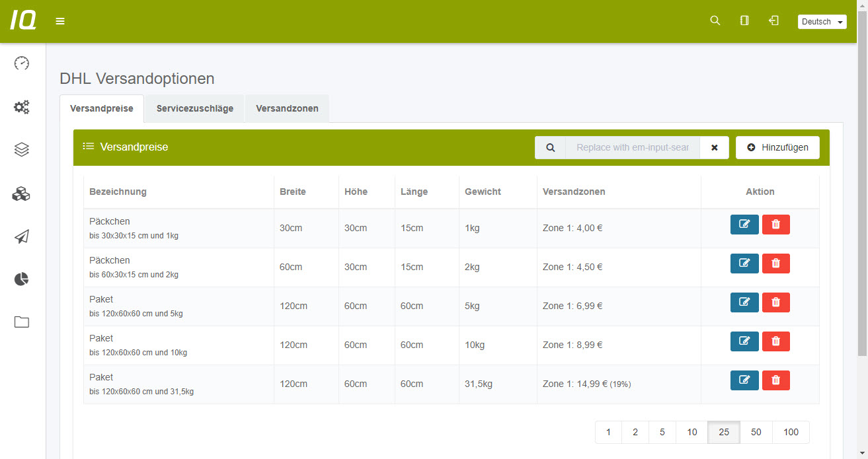
Task: Click into the Versandpreise search input
Action: (632, 148)
